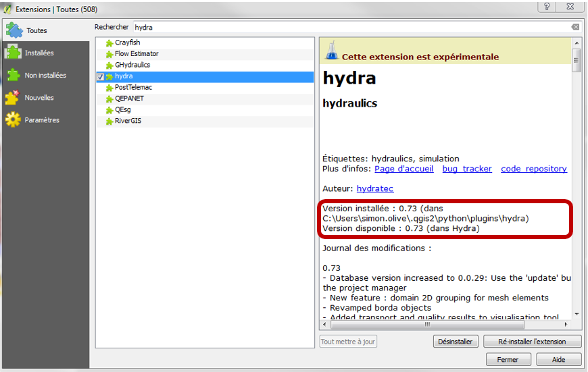This screenshot has height=372, width=588.
Task: Open the Paramètres tab
Action: (x=46, y=120)
